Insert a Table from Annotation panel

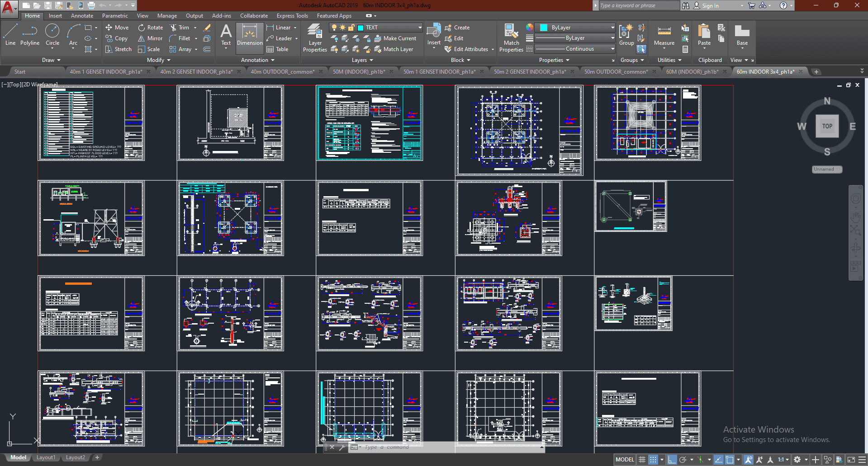pyautogui.click(x=277, y=49)
